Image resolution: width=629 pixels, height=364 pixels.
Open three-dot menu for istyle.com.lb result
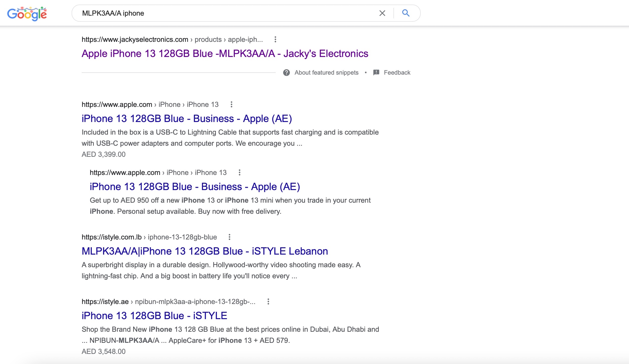coord(229,237)
